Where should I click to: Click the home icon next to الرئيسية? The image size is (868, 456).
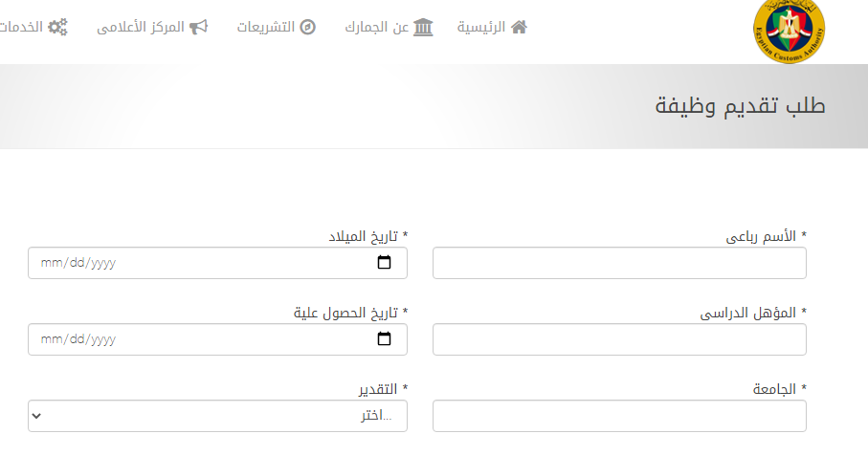coord(519,27)
